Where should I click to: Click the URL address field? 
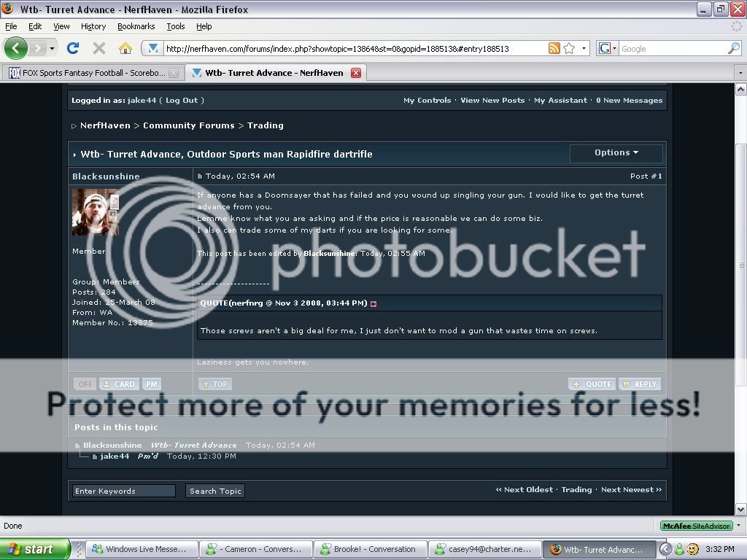(x=355, y=49)
